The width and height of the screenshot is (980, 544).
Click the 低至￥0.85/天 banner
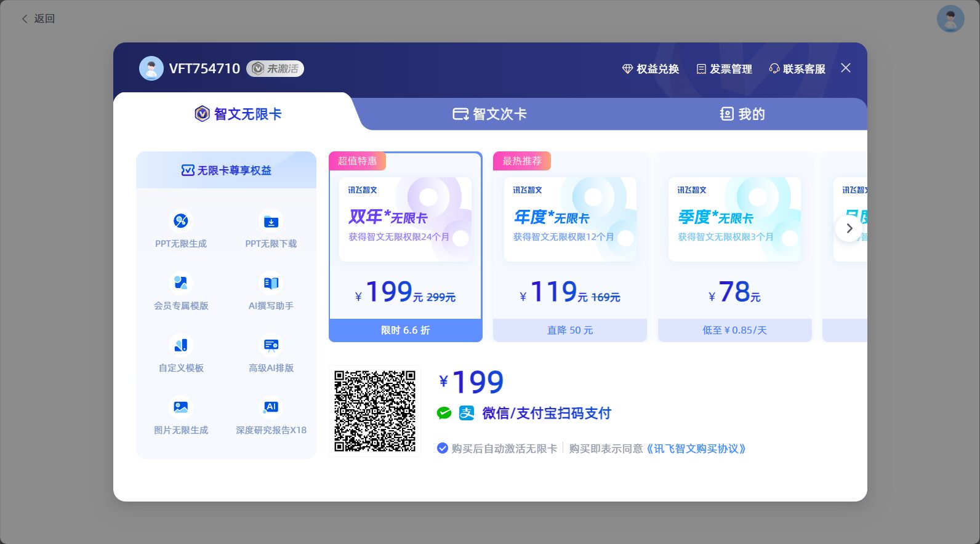point(735,330)
